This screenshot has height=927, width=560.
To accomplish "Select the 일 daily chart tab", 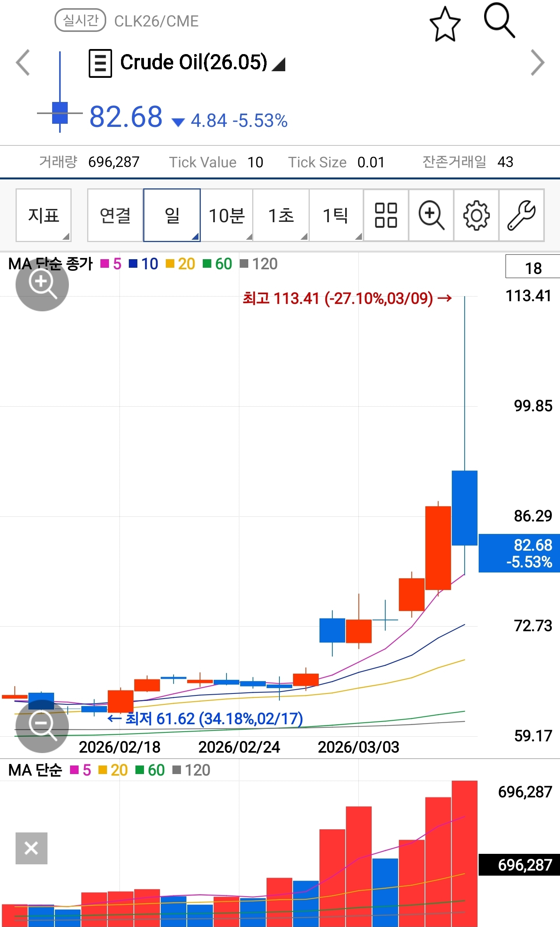I will [172, 215].
